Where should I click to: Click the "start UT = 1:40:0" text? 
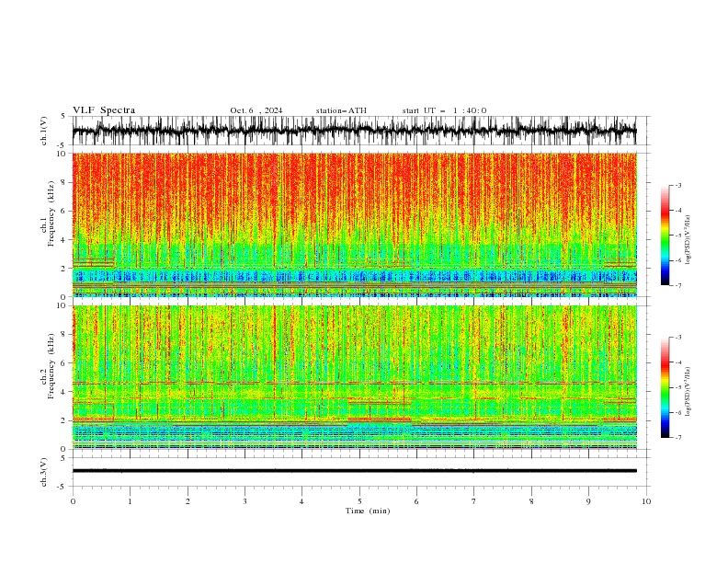444,110
